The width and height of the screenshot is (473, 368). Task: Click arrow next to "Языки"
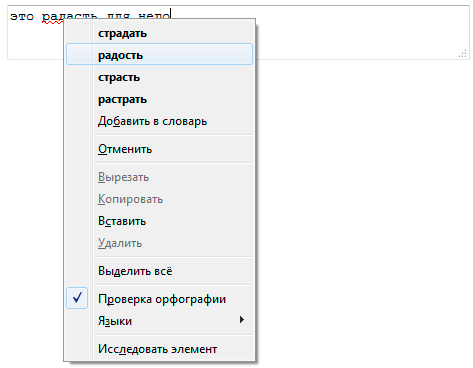click(x=242, y=320)
